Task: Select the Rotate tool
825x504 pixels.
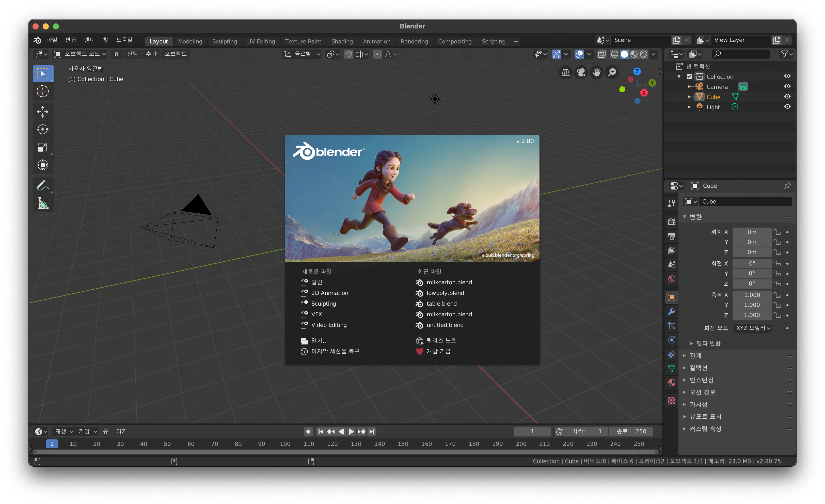Action: 42,130
